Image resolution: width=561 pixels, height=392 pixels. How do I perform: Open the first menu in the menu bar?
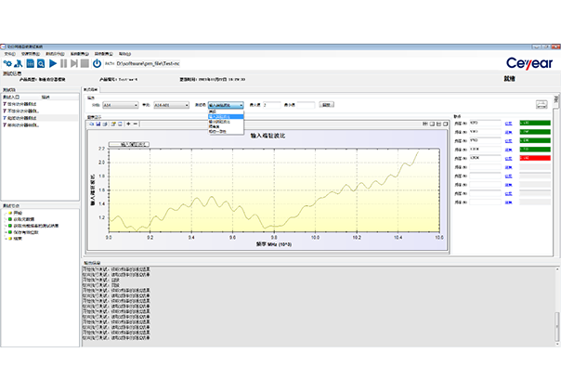click(x=10, y=53)
